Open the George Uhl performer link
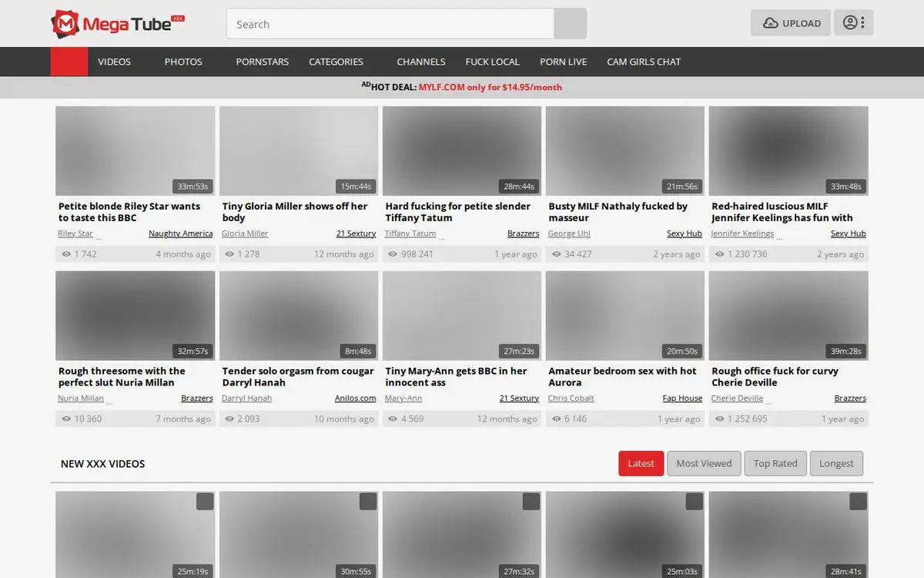 (569, 234)
